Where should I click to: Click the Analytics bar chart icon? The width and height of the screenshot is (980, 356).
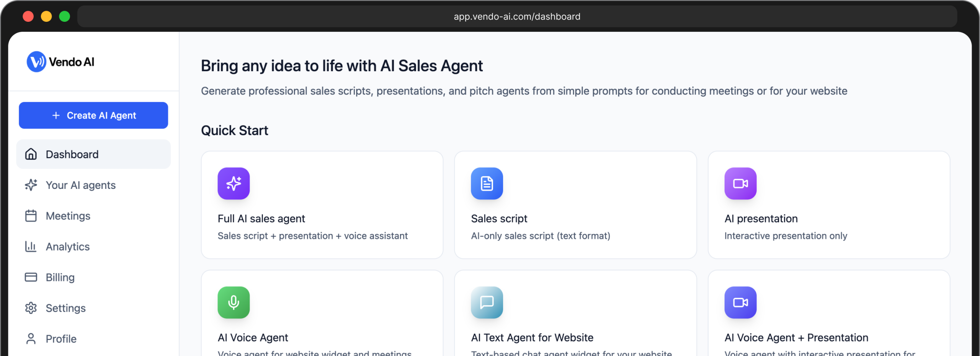pyautogui.click(x=31, y=247)
